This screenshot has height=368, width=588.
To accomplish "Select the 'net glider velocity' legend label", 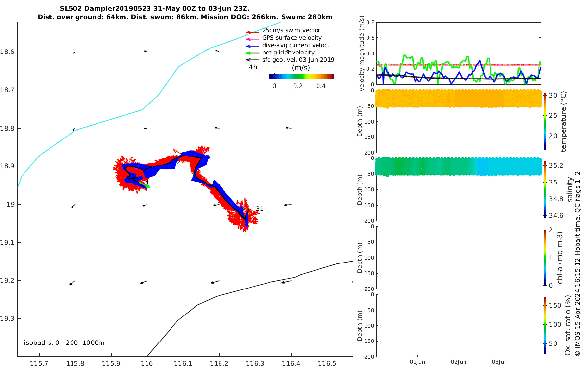I will pyautogui.click(x=288, y=53).
